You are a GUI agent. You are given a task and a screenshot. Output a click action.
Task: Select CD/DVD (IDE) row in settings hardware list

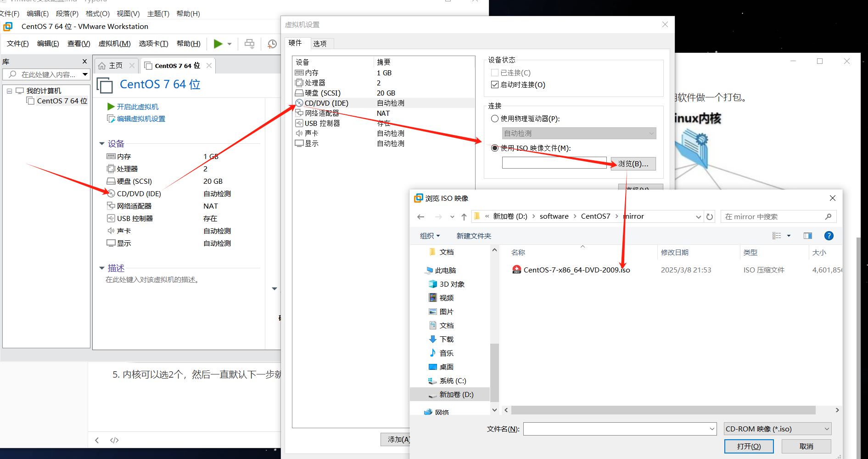tap(383, 103)
